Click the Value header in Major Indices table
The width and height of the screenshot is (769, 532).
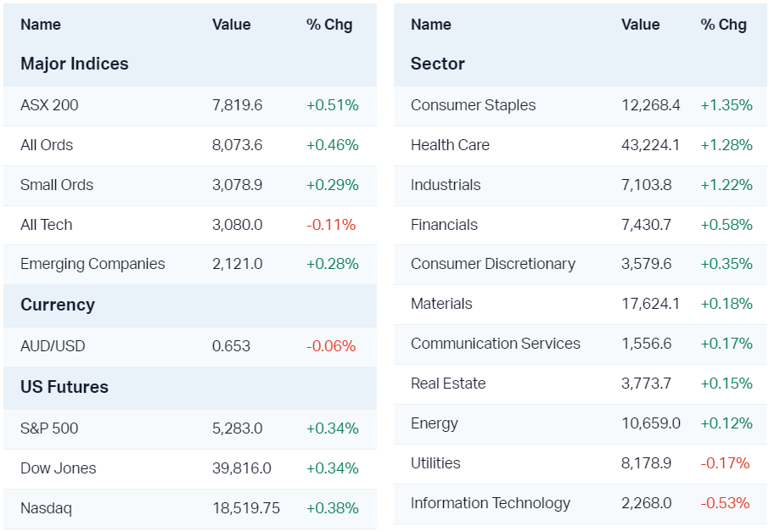(x=232, y=25)
